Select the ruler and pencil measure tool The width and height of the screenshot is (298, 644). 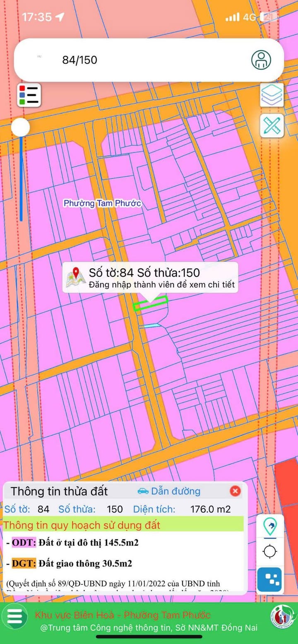pyautogui.click(x=272, y=126)
